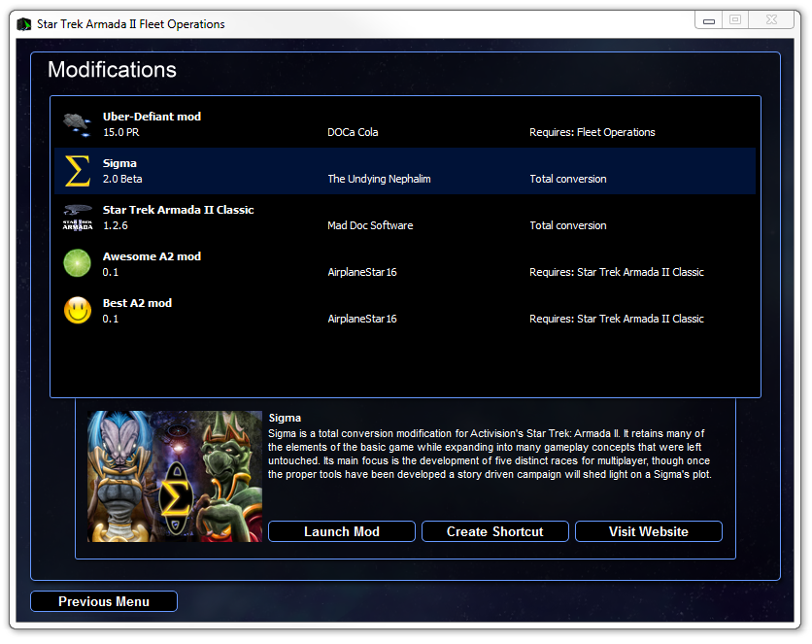812x644 pixels.
Task: Click the Sigma heading in the details panel
Action: pyautogui.click(x=285, y=418)
